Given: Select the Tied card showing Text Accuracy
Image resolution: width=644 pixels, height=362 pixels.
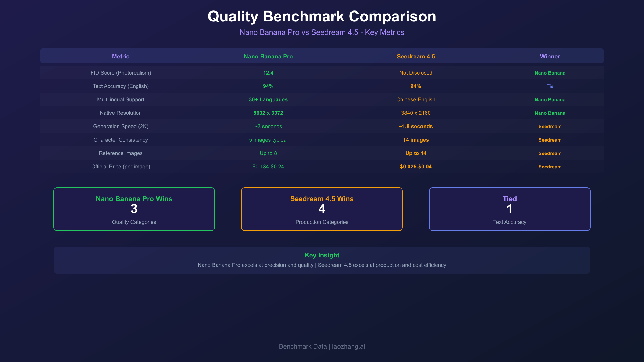Looking at the screenshot, I should tap(509, 209).
